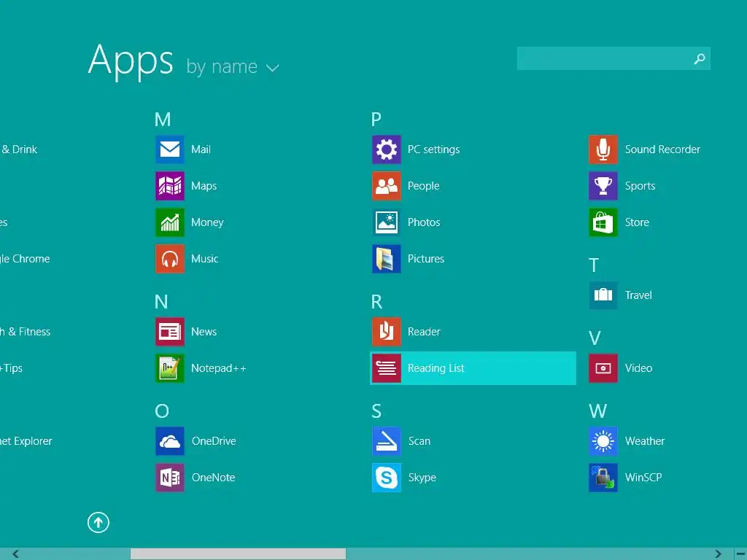Screen dimensions: 747x560
Task: Launch Notepad++ icon
Action: click(169, 368)
